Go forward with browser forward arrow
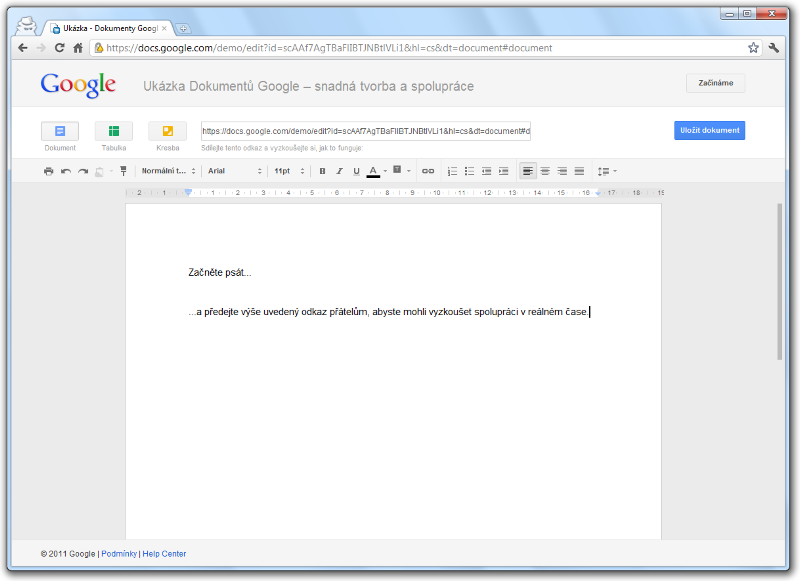 41,48
